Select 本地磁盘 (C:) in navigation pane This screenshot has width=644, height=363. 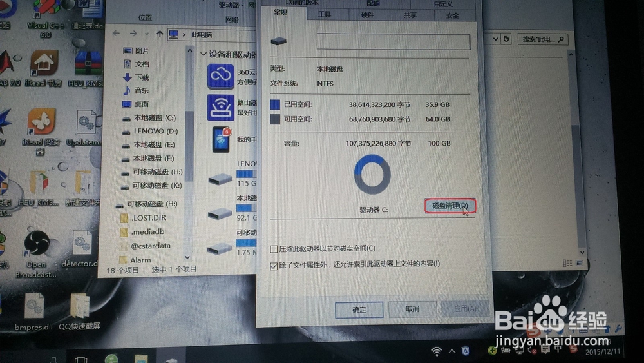coord(149,118)
